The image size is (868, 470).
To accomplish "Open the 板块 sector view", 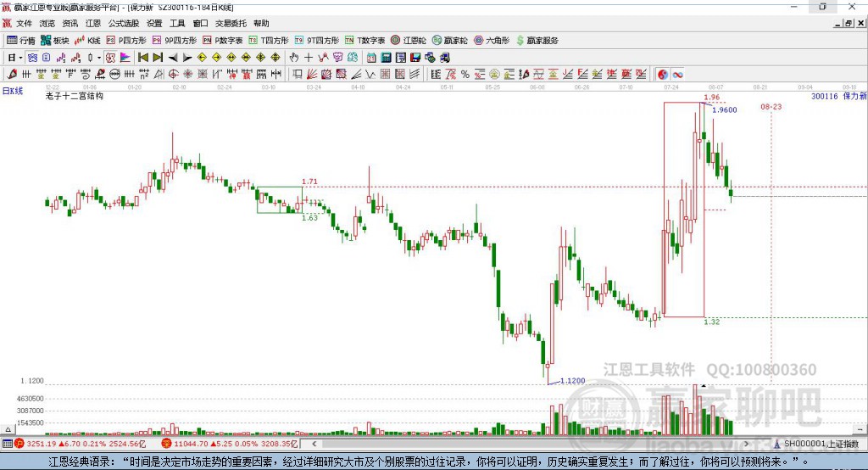I will (55, 41).
